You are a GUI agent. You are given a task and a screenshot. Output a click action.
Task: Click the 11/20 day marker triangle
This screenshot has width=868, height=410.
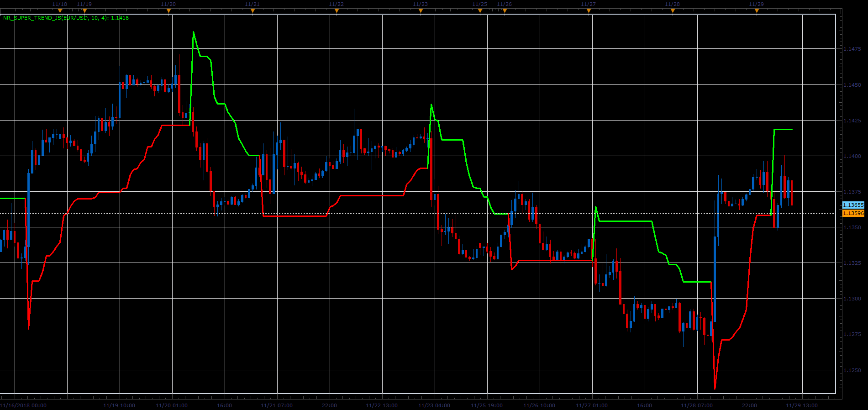168,11
